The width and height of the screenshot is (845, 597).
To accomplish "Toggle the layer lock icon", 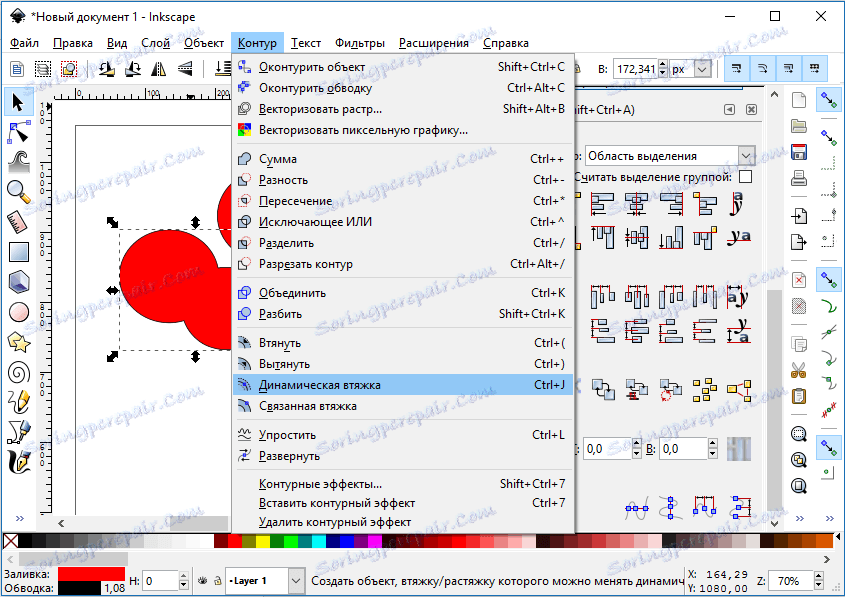I will 217,581.
